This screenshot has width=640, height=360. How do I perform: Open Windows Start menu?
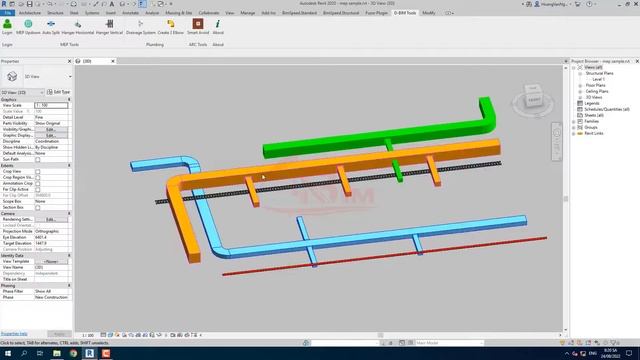[7, 353]
